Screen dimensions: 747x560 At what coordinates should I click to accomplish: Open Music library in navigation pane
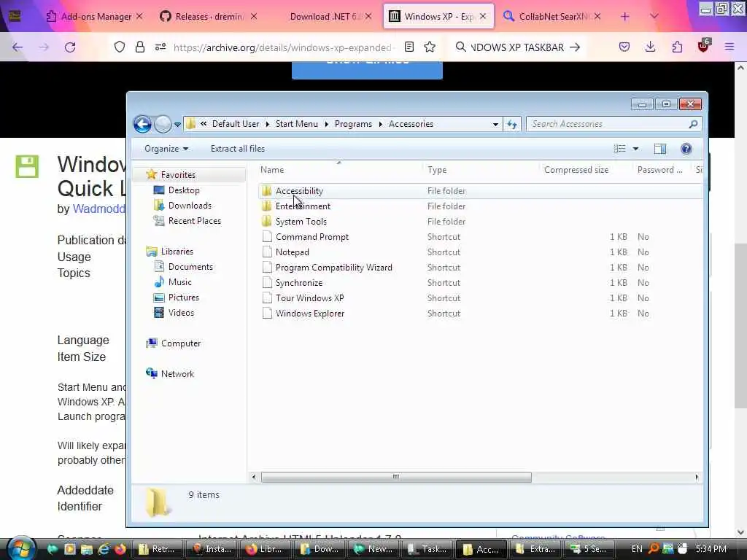click(179, 282)
